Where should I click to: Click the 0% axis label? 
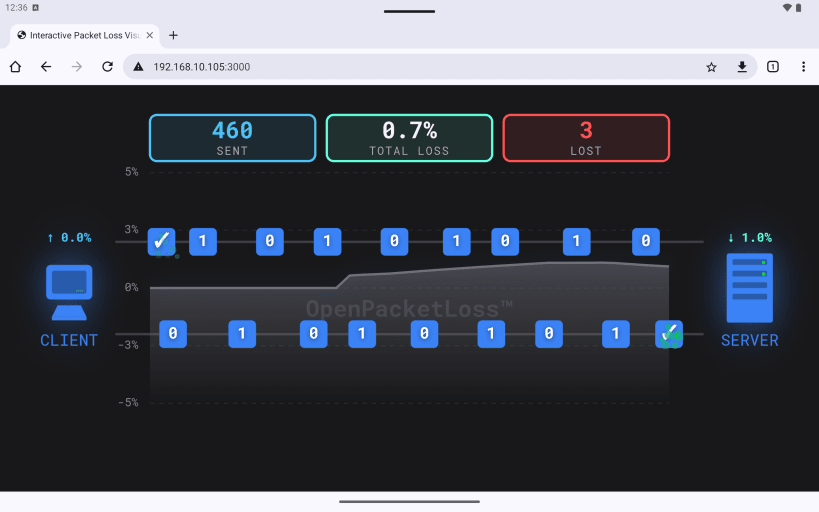click(x=131, y=287)
